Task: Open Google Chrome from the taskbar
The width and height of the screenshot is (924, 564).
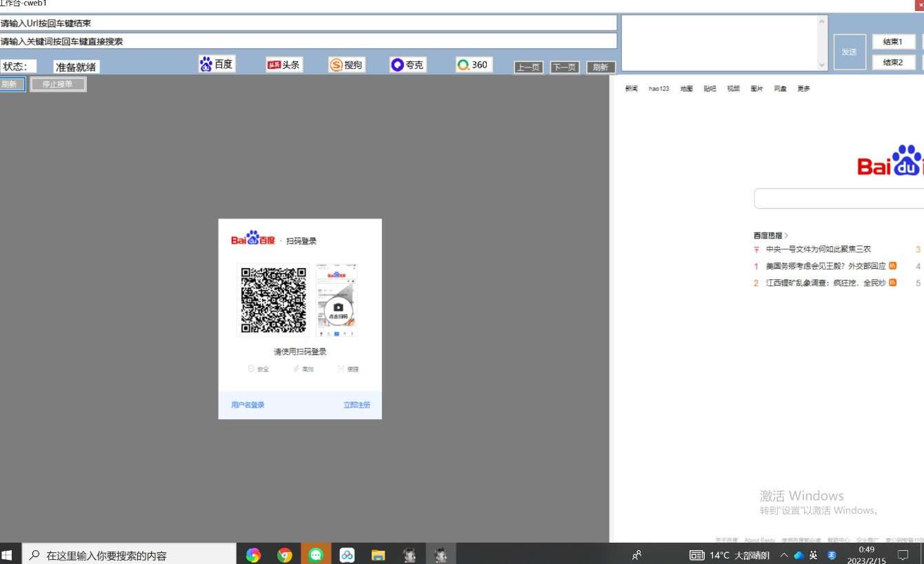Action: point(284,554)
